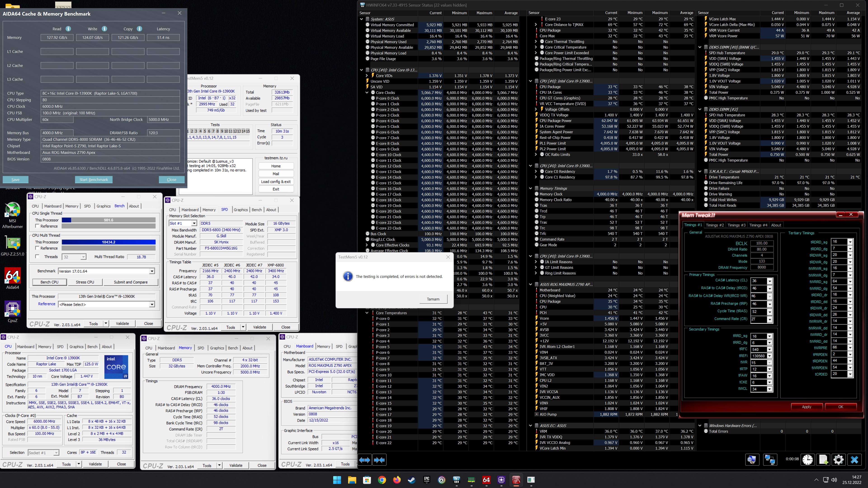Switch to Graphics tab in CPU-Z SPD window
Screen dimensions: 868x488
click(x=241, y=209)
